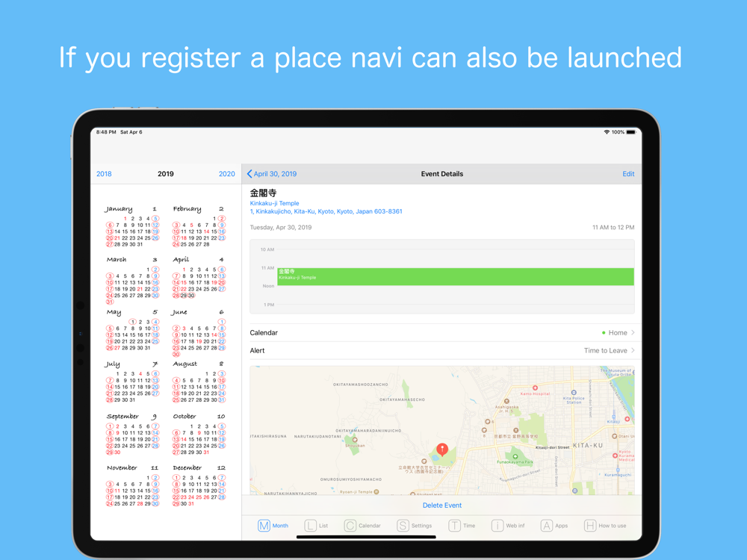This screenshot has width=747, height=560.
Task: Tap the Wi-Fi status icon
Action: 607,132
